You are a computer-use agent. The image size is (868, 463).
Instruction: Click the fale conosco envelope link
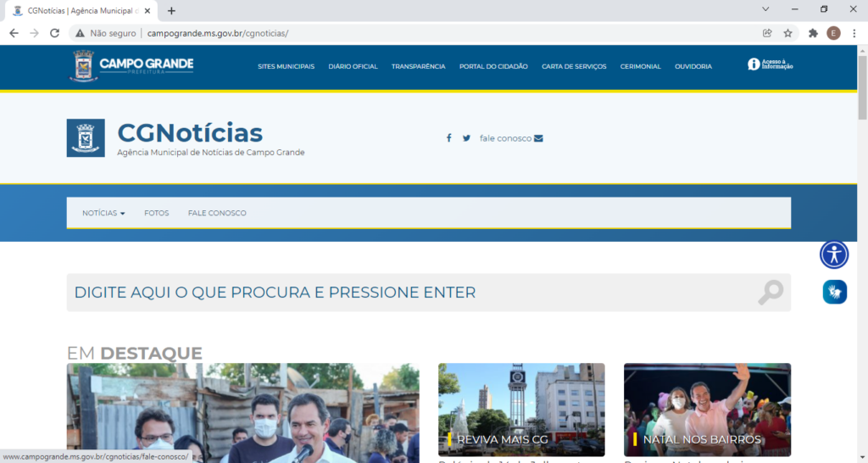pos(511,138)
